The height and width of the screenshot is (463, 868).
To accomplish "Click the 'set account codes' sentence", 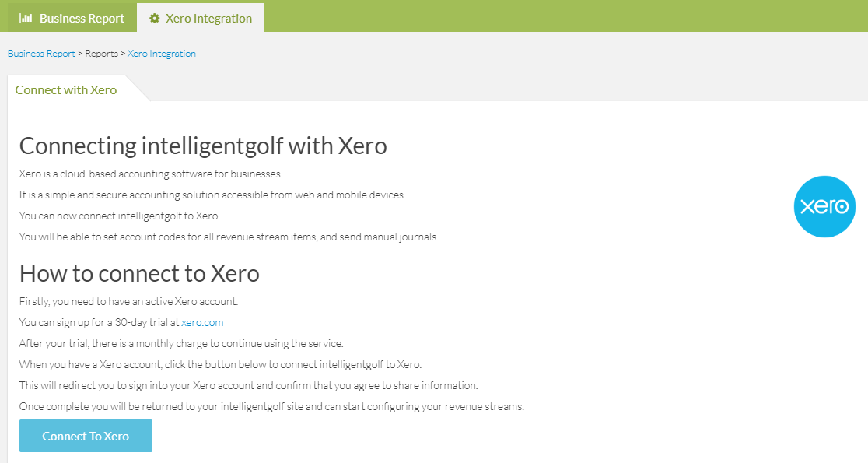I will pos(229,237).
